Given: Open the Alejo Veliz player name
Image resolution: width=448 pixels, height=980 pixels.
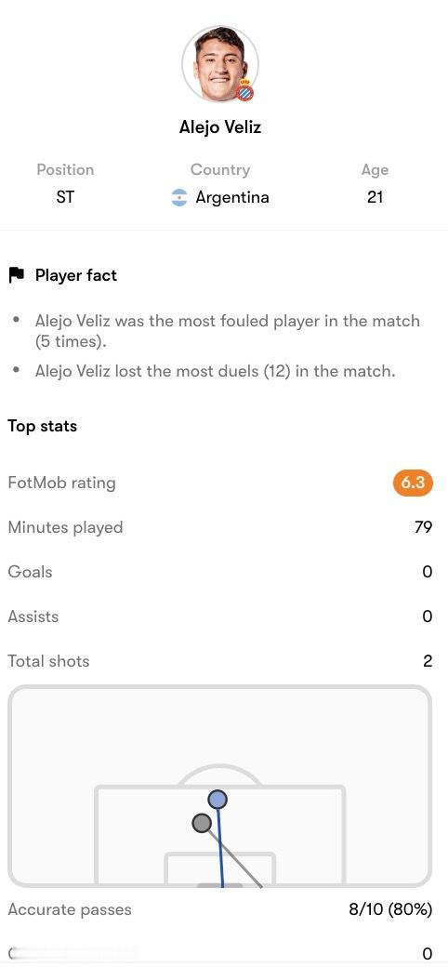Looking at the screenshot, I should (220, 127).
